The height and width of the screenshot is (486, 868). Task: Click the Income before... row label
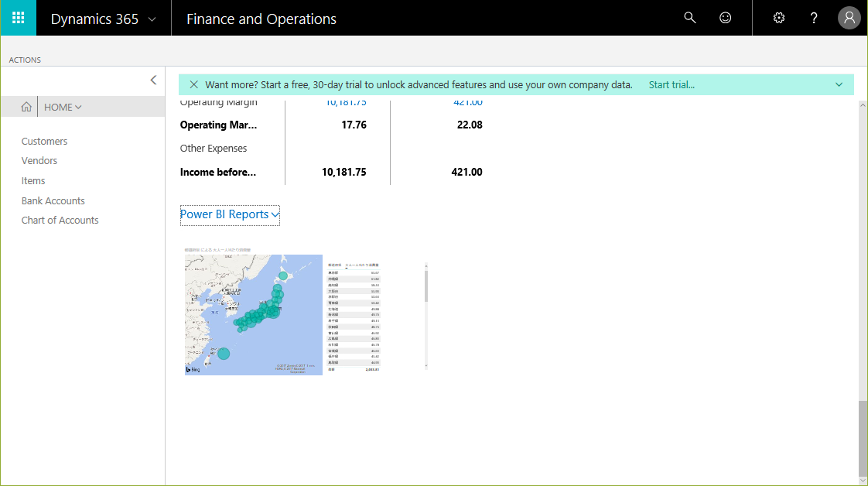pos(218,172)
